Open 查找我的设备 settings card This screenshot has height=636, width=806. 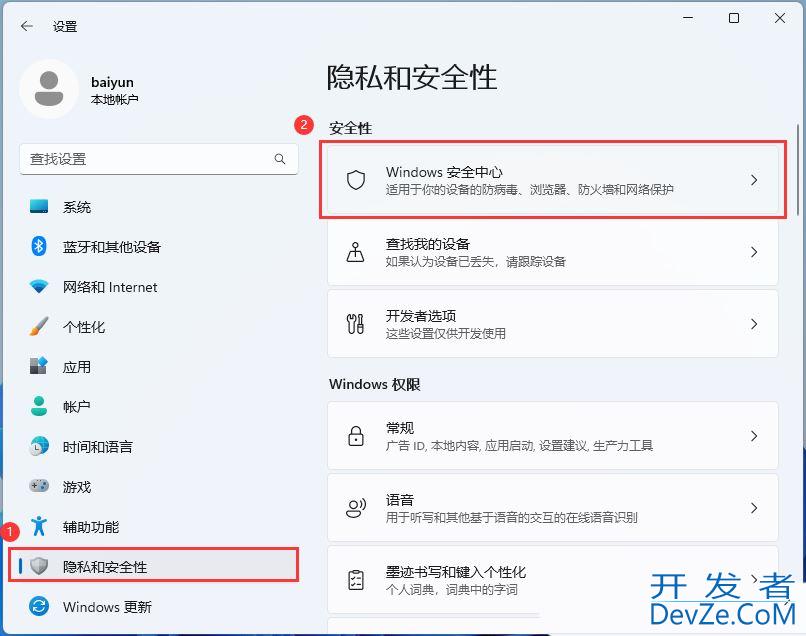(x=553, y=252)
